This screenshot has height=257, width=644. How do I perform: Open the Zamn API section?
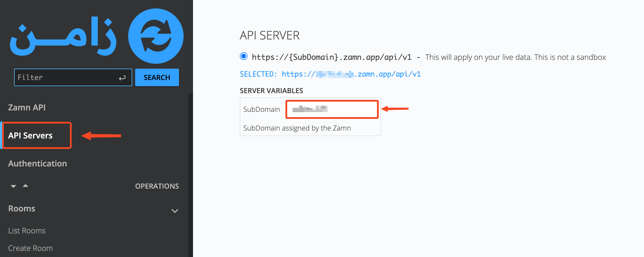click(x=27, y=107)
